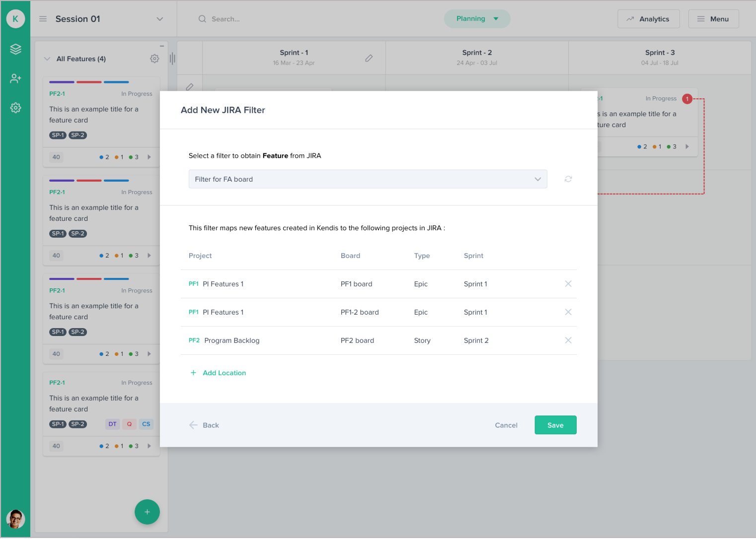Open the Menu at top right
The height and width of the screenshot is (539, 756).
click(x=713, y=18)
